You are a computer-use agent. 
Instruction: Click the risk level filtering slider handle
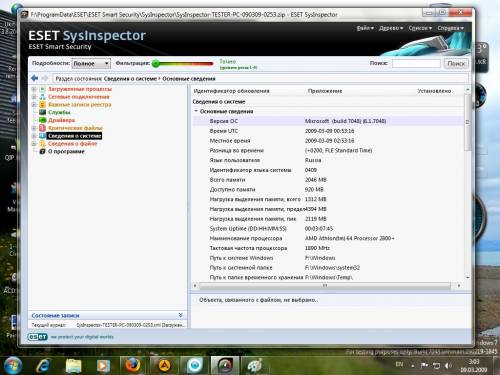coord(156,63)
